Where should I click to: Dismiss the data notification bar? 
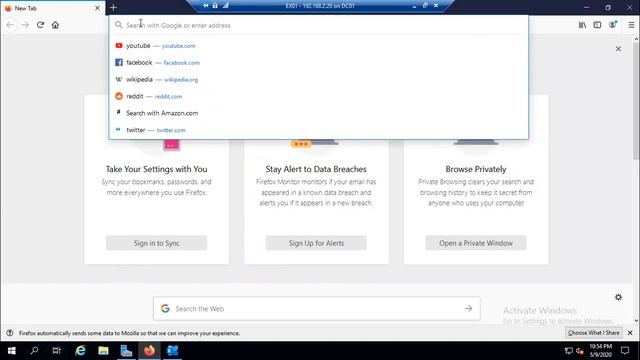click(630, 333)
